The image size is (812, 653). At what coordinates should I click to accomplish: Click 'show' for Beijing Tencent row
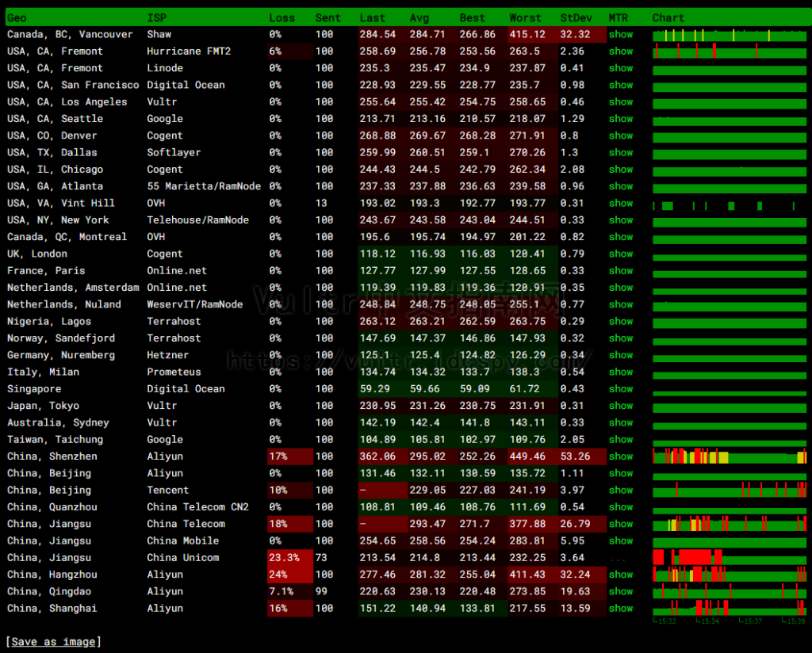[x=621, y=490]
